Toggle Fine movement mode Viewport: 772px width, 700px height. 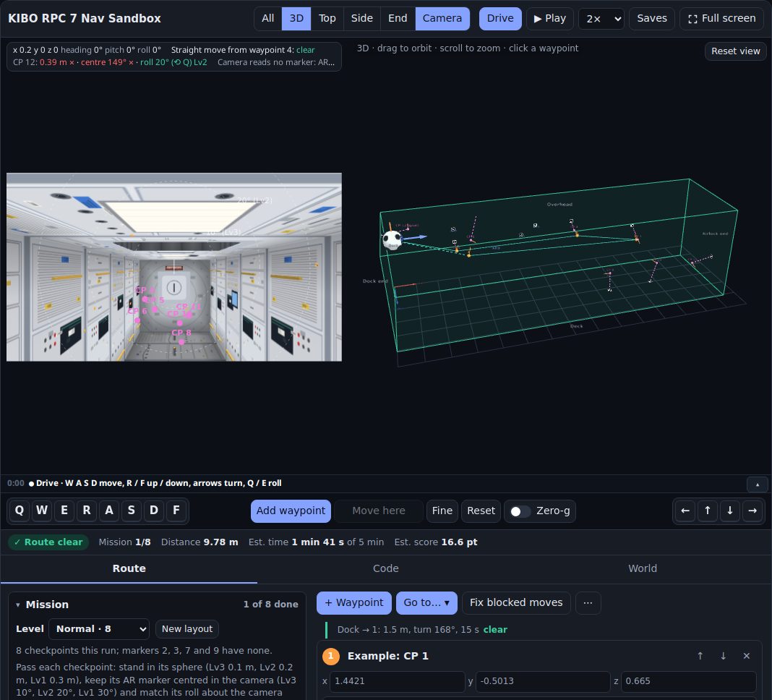click(x=442, y=511)
